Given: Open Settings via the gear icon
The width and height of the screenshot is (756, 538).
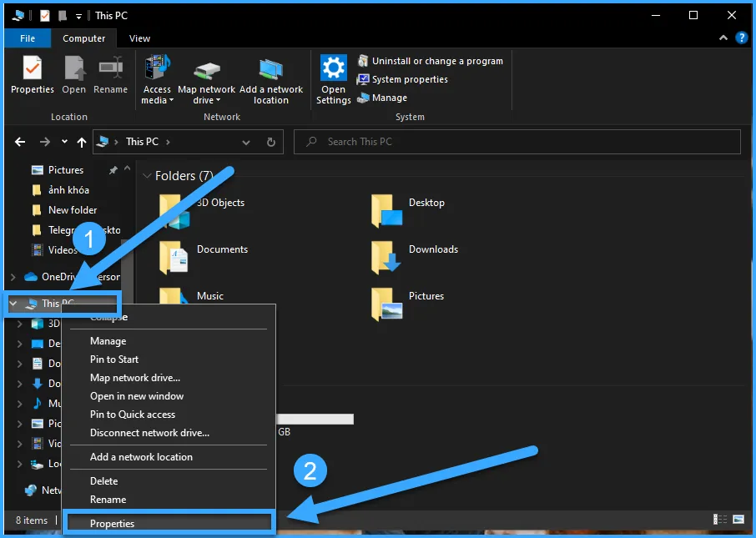Looking at the screenshot, I should click(x=333, y=69).
